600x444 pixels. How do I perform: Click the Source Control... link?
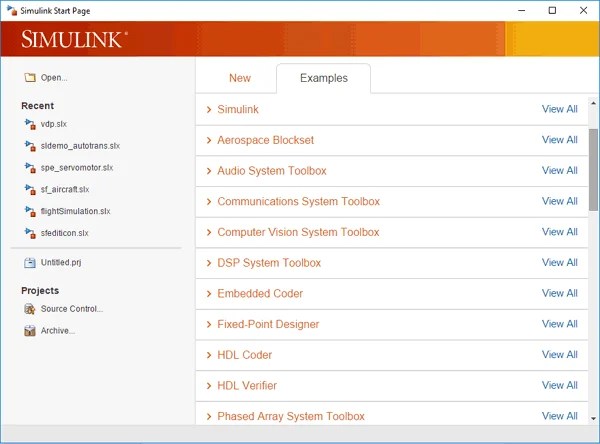point(72,309)
